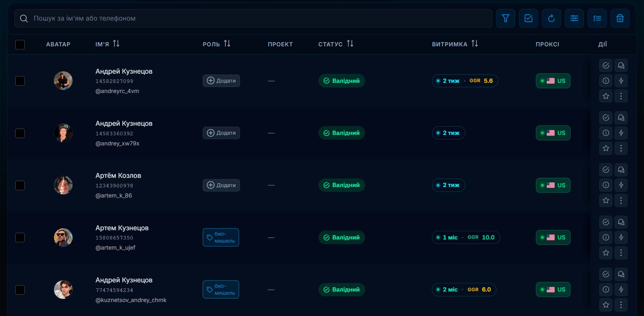Screen dimensions: 644x316
Task: Toggle the select-all header checkbox
Action: pos(20,45)
